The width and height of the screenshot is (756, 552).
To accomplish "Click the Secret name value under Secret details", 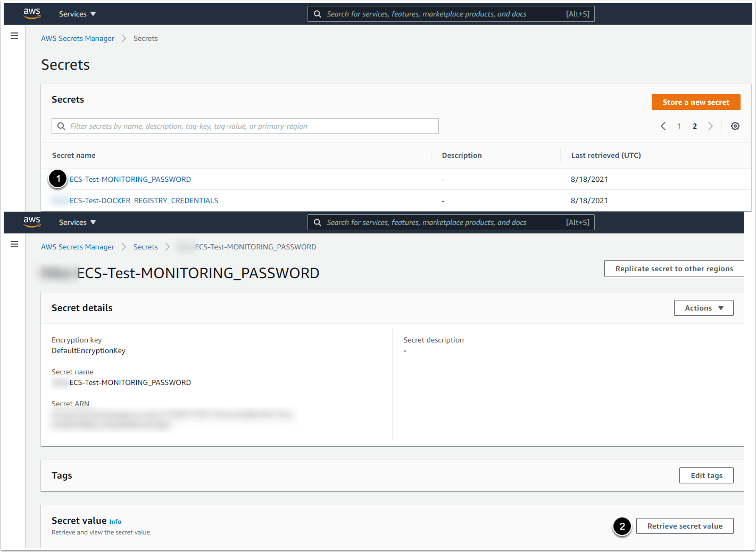I will [121, 382].
